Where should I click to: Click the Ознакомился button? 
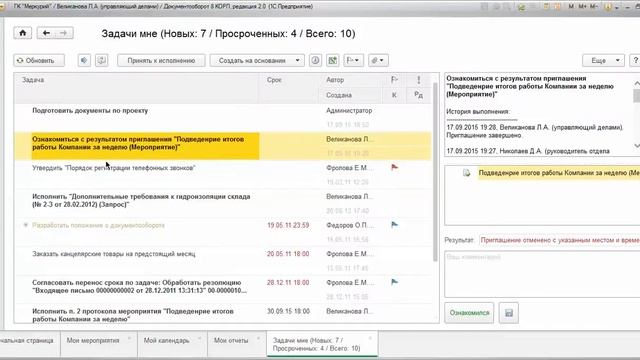click(x=469, y=313)
